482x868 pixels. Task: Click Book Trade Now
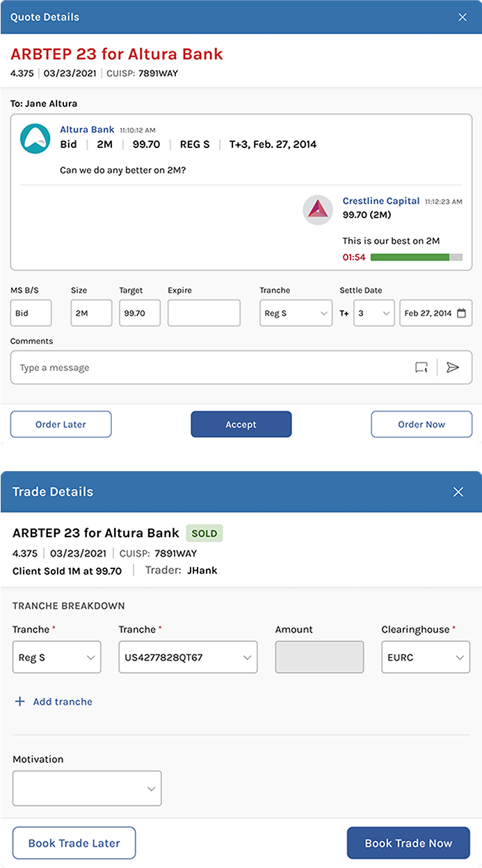coord(408,843)
